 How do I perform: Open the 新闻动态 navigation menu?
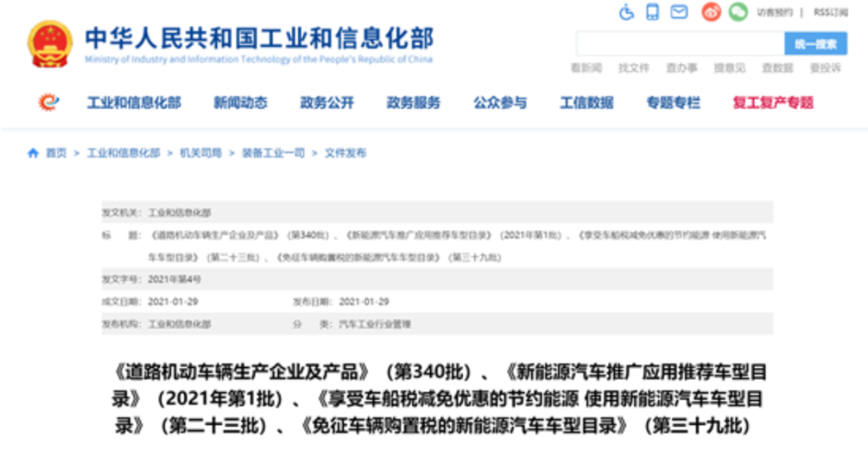tap(240, 102)
